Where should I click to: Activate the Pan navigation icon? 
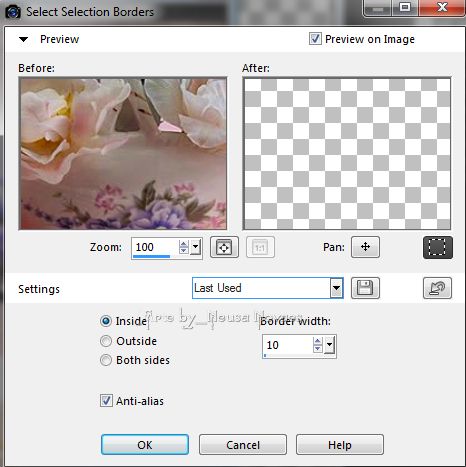coord(365,247)
